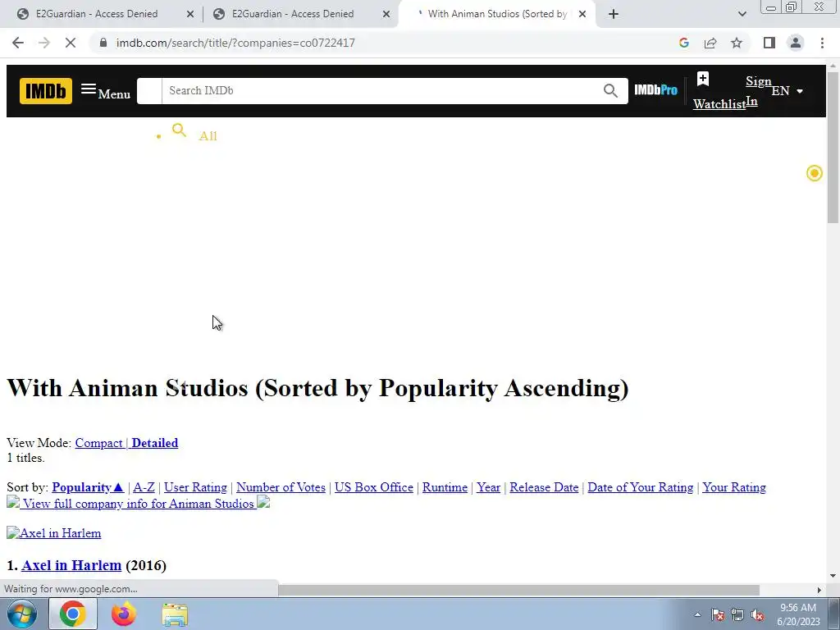Open Chrome profile avatar

[x=796, y=43]
